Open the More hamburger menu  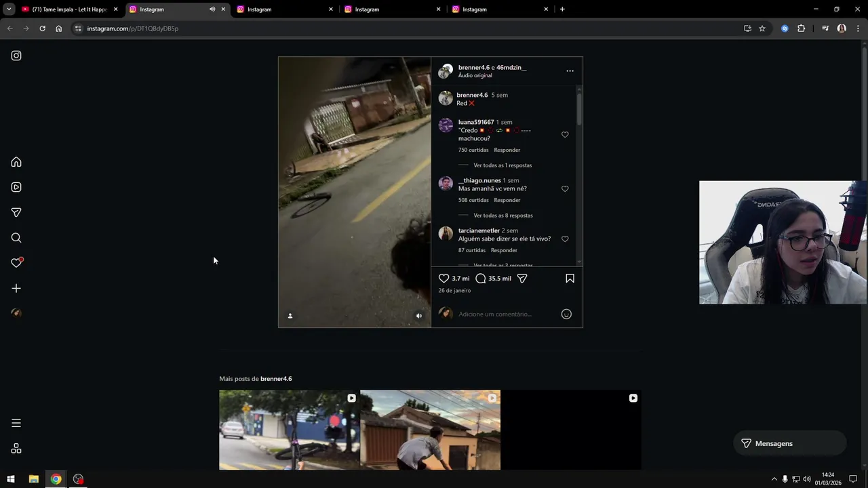[16, 423]
